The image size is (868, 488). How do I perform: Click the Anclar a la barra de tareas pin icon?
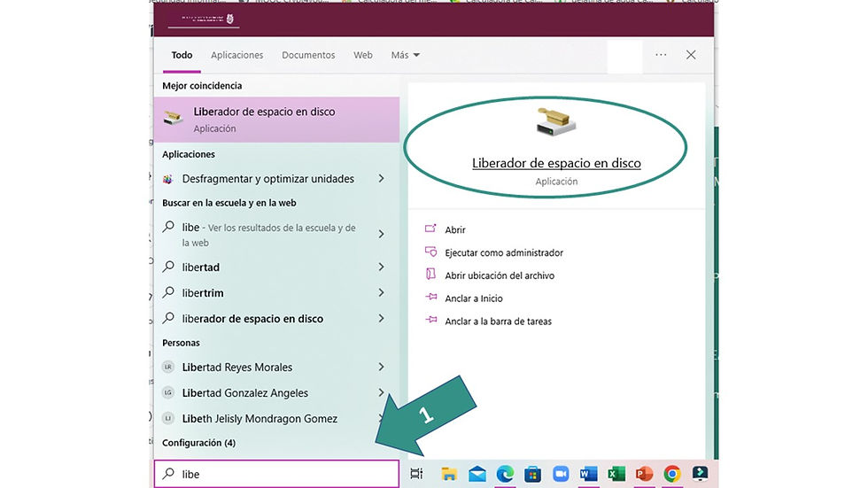point(430,321)
